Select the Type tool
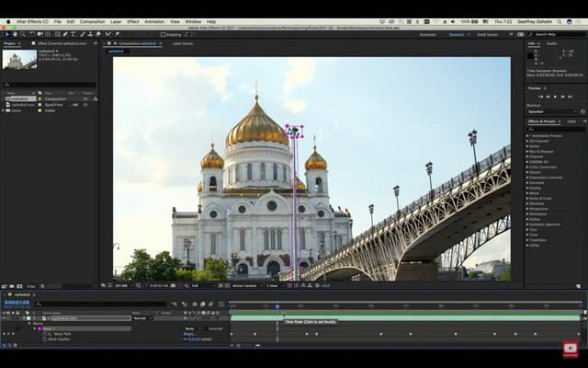The height and width of the screenshot is (368, 588). pyautogui.click(x=73, y=34)
